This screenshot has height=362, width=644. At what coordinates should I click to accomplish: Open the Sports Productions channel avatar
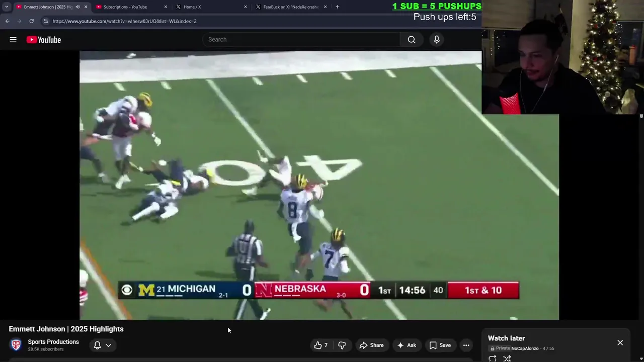coord(16,345)
